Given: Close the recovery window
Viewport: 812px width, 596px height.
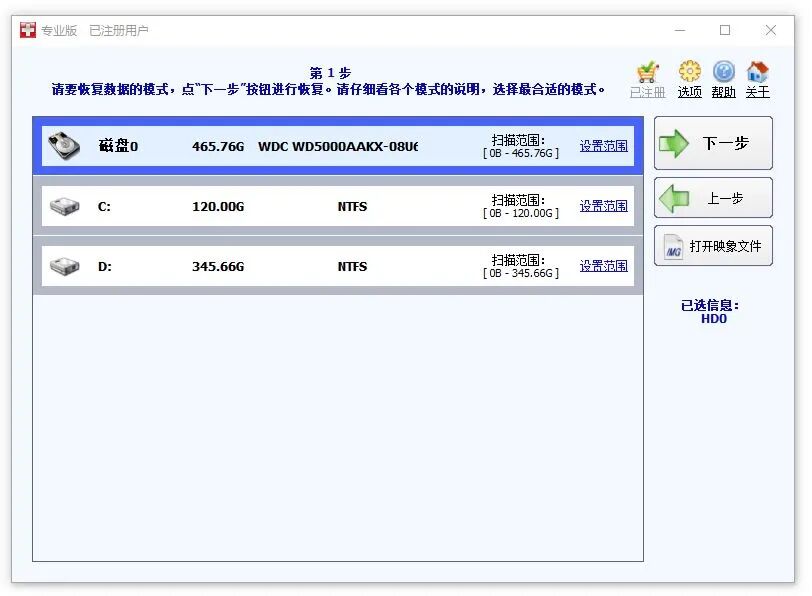Looking at the screenshot, I should pyautogui.click(x=771, y=31).
